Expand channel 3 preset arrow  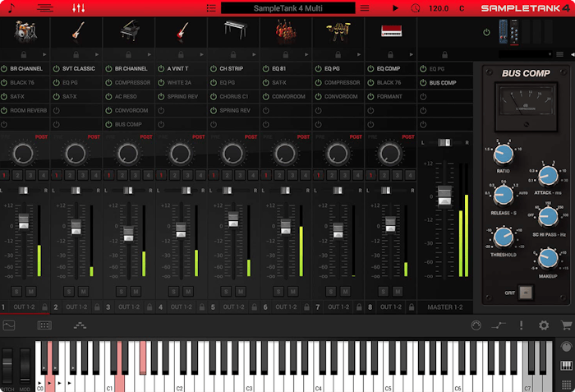point(149,55)
